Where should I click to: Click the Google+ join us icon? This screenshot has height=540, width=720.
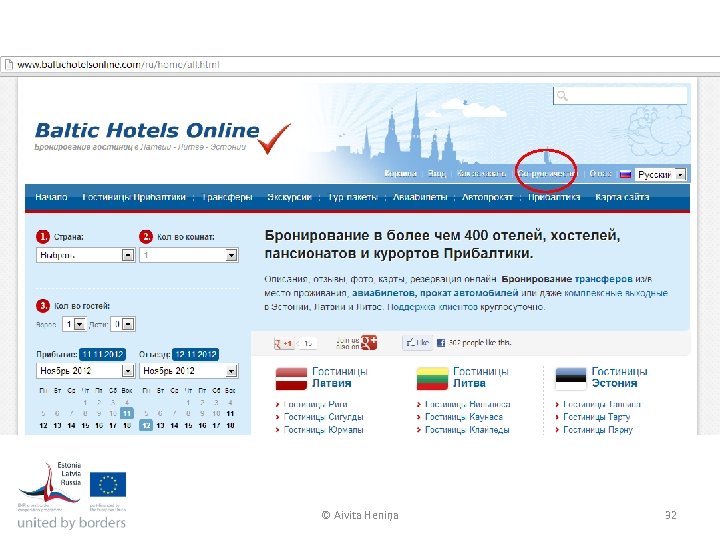[x=369, y=343]
